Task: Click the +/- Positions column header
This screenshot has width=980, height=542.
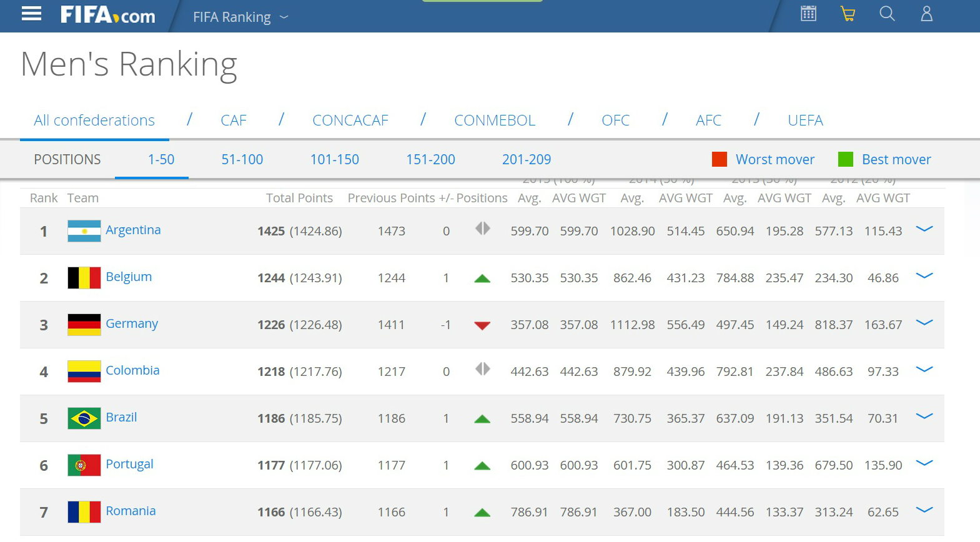Action: pyautogui.click(x=473, y=198)
